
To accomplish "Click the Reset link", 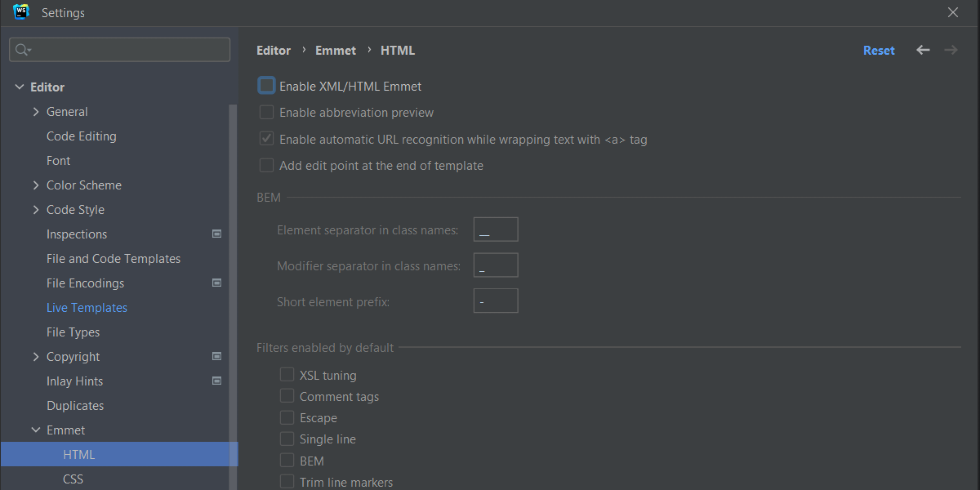I will pos(878,50).
